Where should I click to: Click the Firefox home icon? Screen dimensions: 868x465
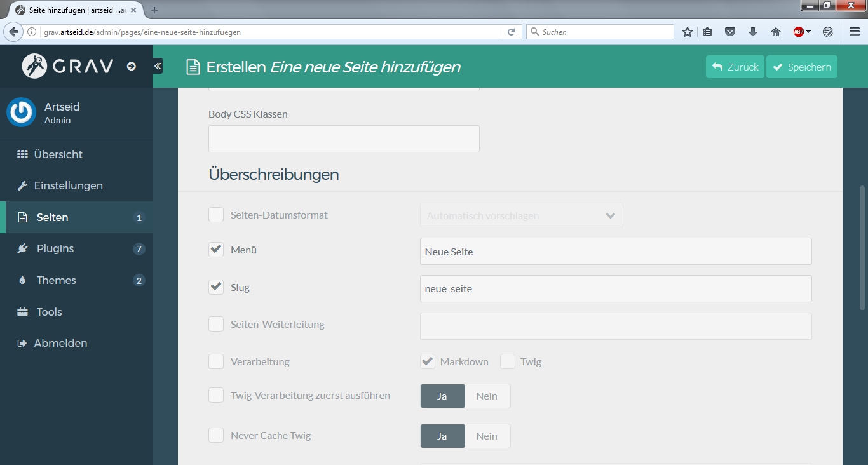click(x=775, y=32)
